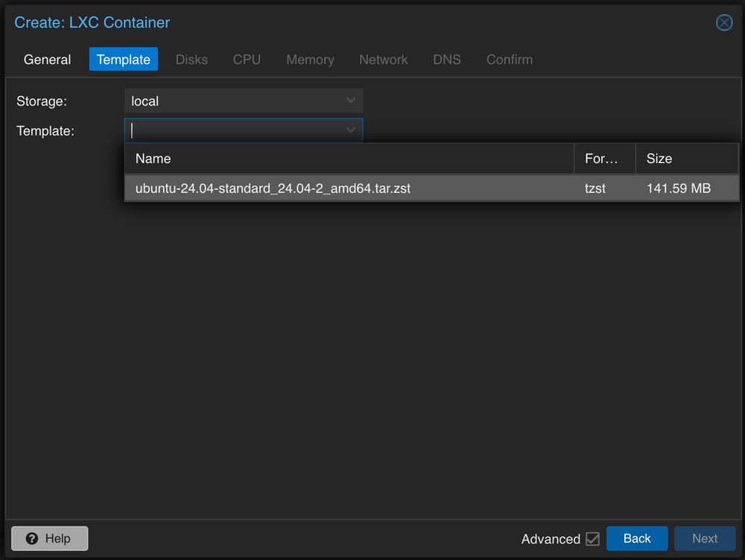The height and width of the screenshot is (560, 745).
Task: Open the Memory tab
Action: [x=310, y=60]
